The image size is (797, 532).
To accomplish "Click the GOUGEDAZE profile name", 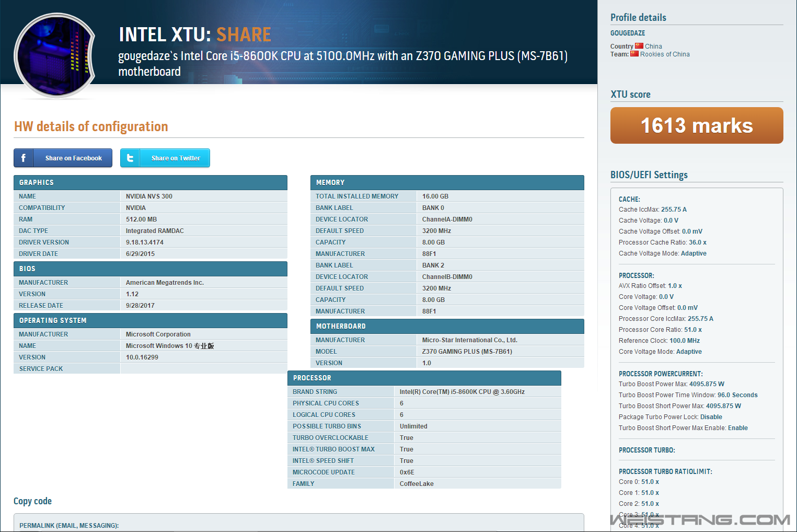I will (628, 33).
